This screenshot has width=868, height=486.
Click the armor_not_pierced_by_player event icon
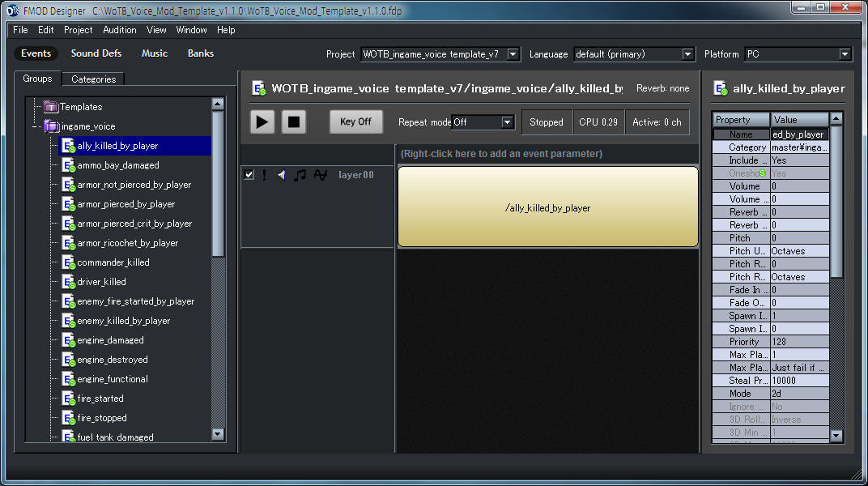pyautogui.click(x=69, y=185)
